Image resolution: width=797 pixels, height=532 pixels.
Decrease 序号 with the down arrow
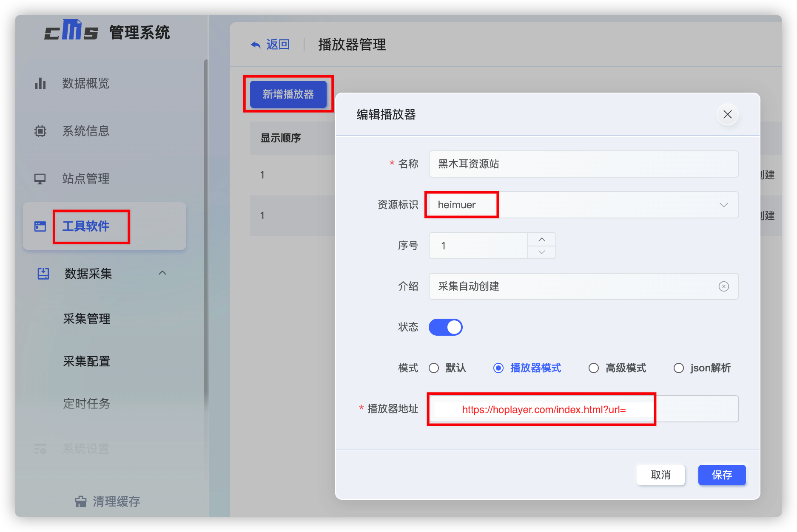(x=541, y=252)
